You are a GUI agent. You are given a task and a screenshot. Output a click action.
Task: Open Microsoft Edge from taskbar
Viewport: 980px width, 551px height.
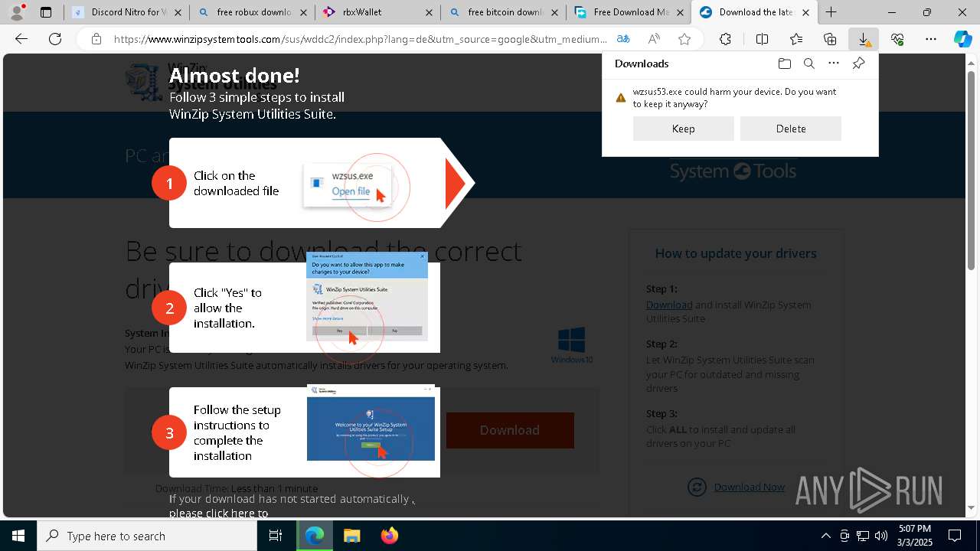315,536
